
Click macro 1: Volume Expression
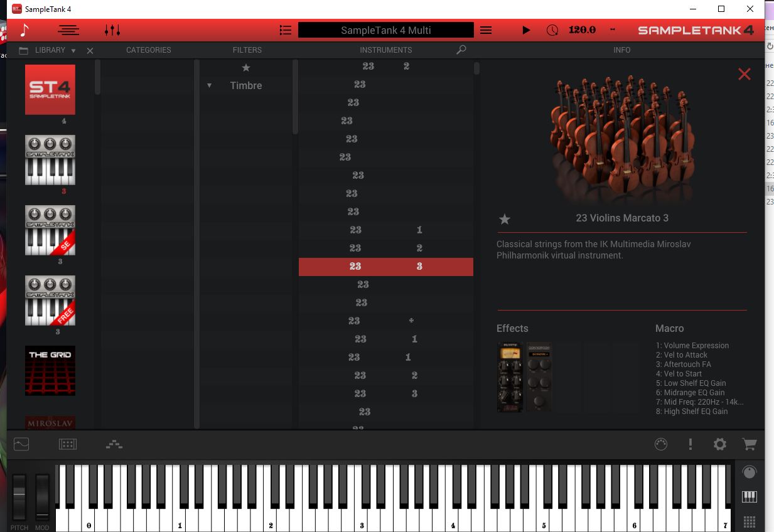click(692, 346)
